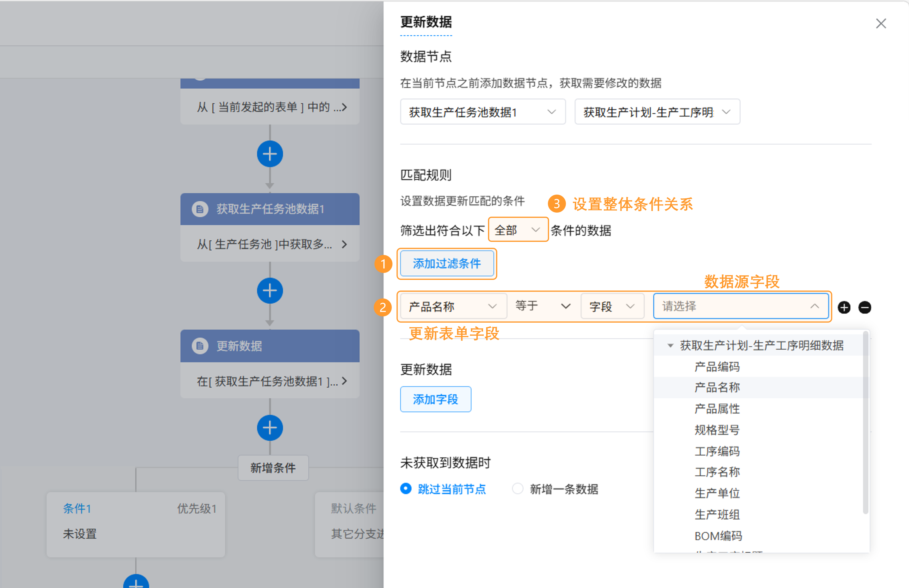Choose 产品名称 from the field list

point(717,387)
